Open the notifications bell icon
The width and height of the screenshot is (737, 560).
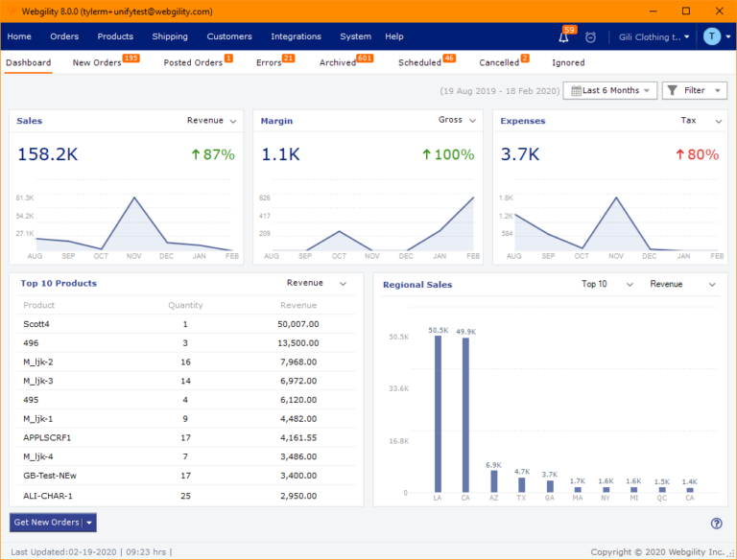tap(563, 37)
